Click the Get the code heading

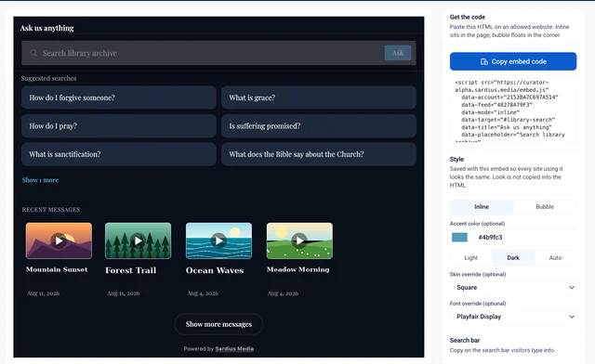(468, 17)
